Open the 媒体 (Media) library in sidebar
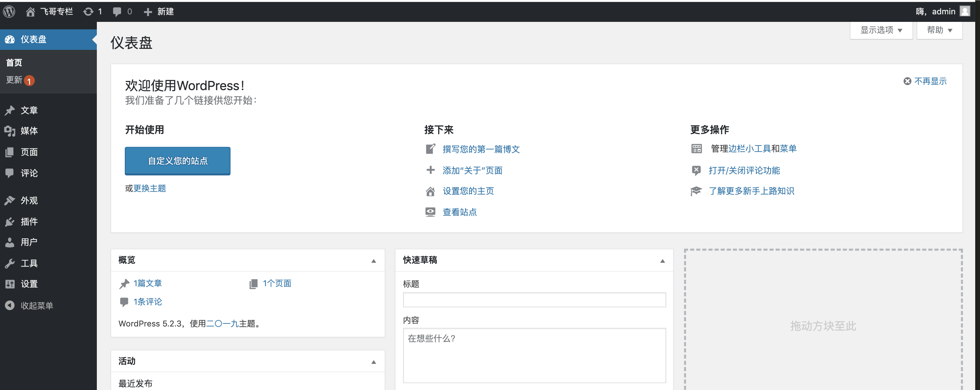Screen dimensions: 980x390 (x=29, y=131)
